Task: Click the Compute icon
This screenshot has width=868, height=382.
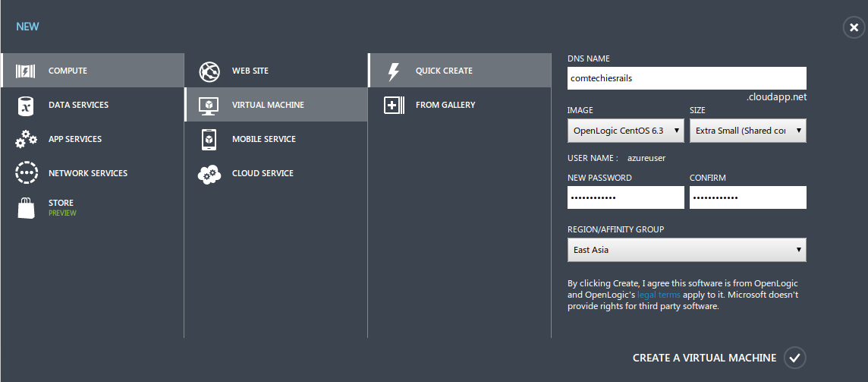Action: pyautogui.click(x=27, y=71)
